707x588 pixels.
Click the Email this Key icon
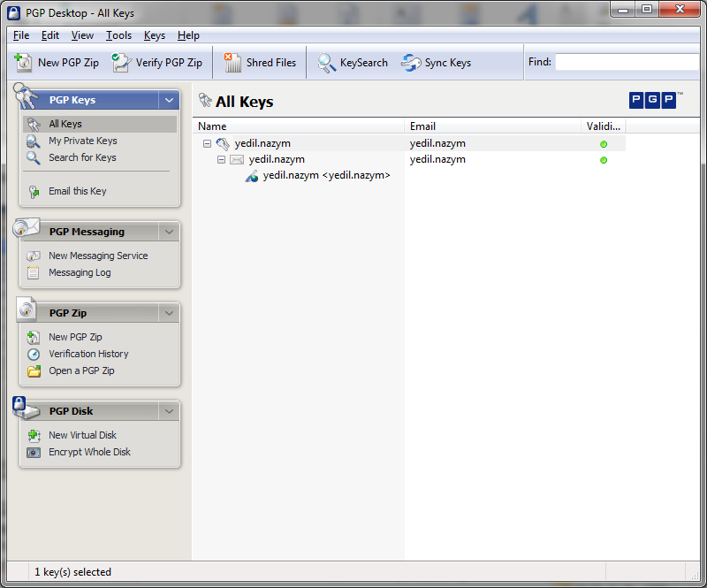34,192
